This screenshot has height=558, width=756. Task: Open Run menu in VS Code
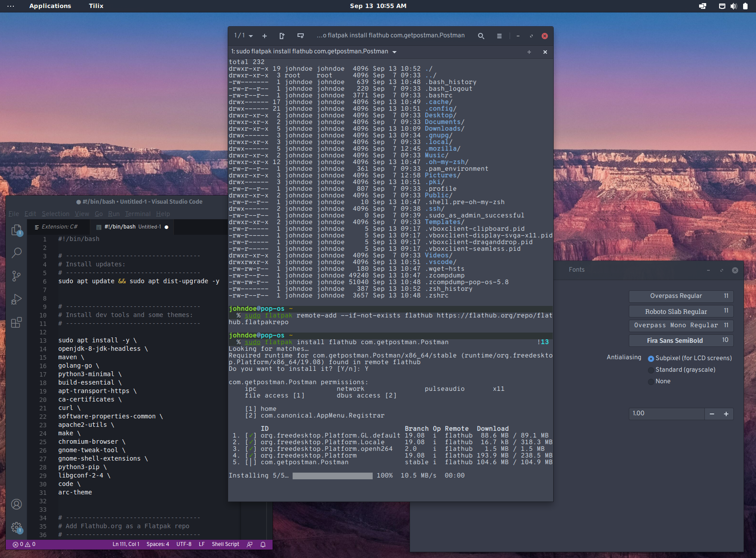tap(114, 214)
